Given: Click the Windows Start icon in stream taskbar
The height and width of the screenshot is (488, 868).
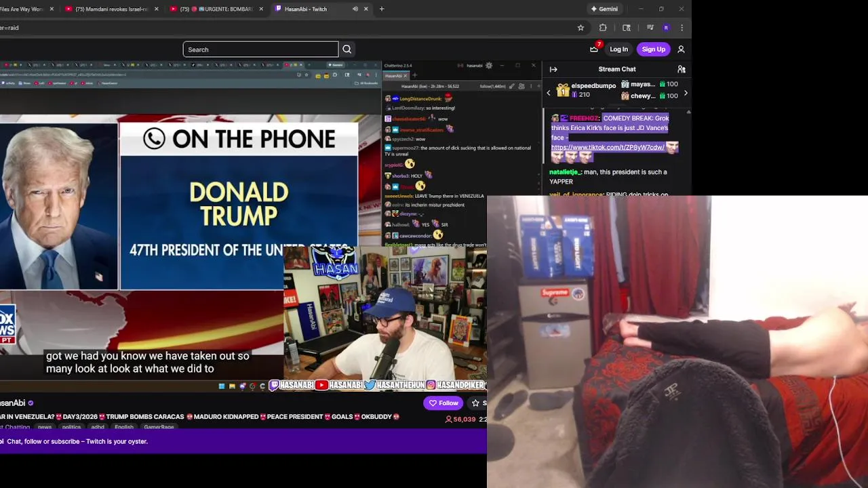Looking at the screenshot, I should 221,386.
